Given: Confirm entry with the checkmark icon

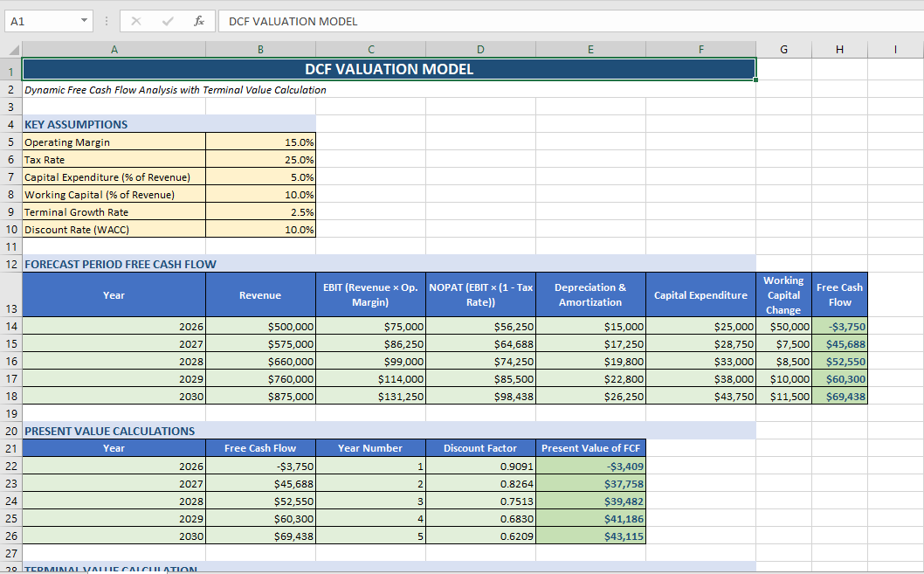Looking at the screenshot, I should 167,21.
